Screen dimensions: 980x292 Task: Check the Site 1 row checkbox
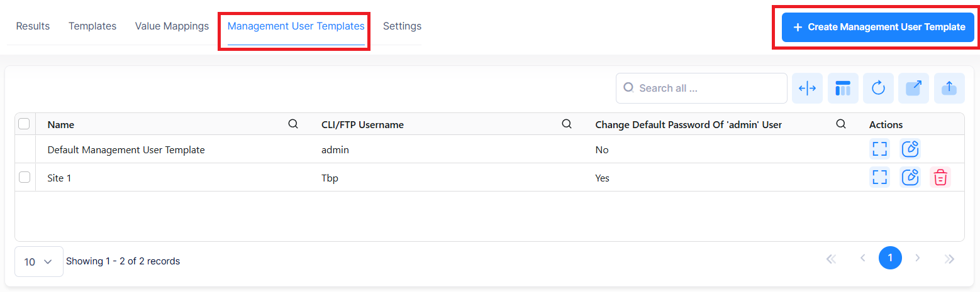(25, 178)
